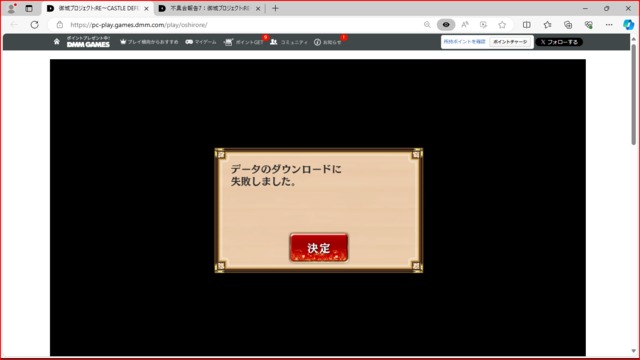Image resolution: width=640 pixels, height=360 pixels.
Task: Click the ポイントチャージ button
Action: click(510, 42)
